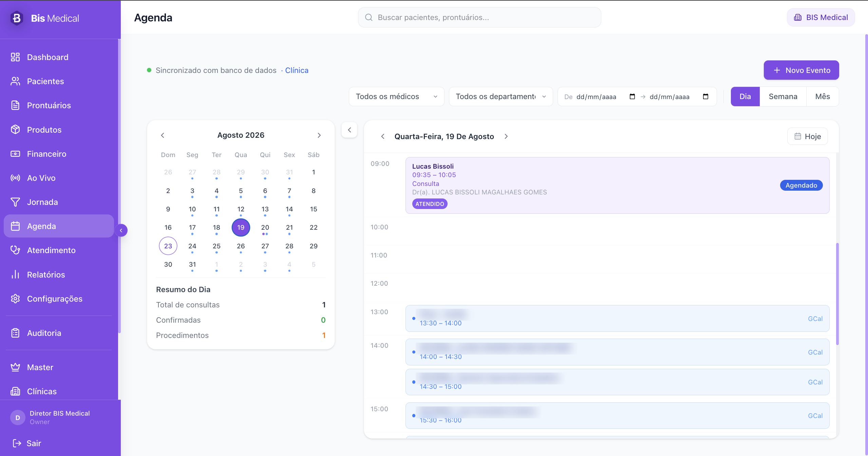Expand Todos os médicos dropdown
This screenshot has width=868, height=456.
click(396, 96)
